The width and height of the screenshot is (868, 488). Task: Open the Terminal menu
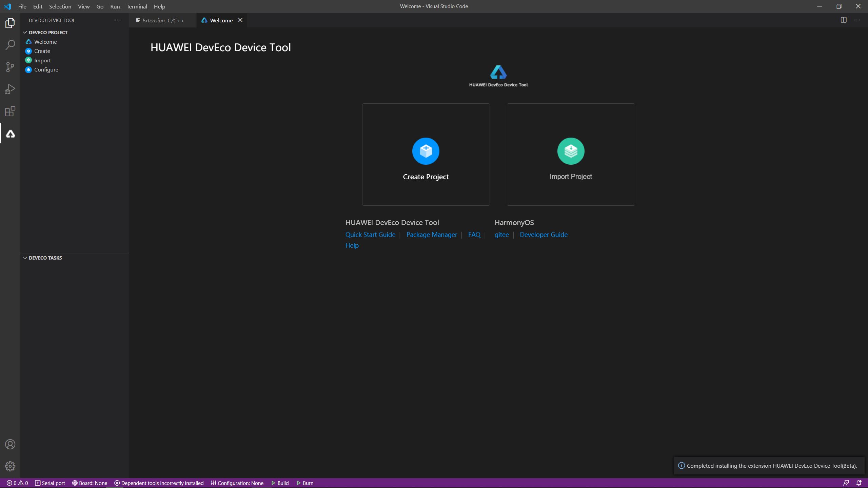[x=137, y=6]
